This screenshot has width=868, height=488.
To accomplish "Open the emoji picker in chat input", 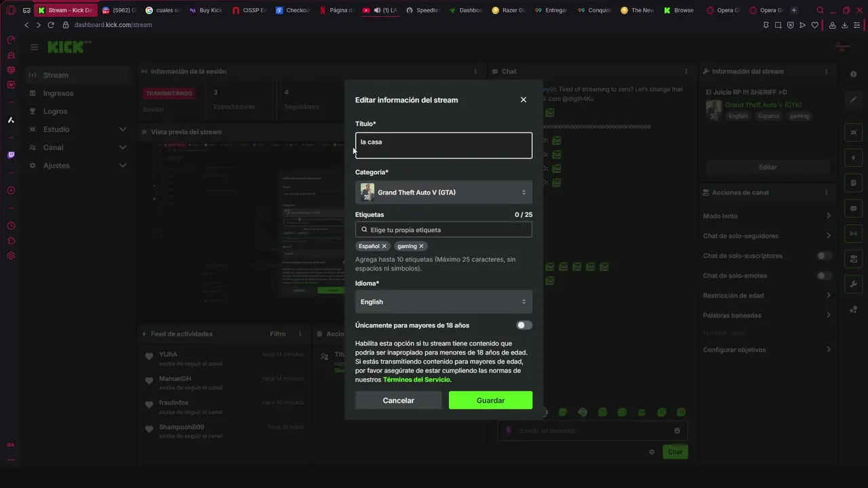I will 677,430.
